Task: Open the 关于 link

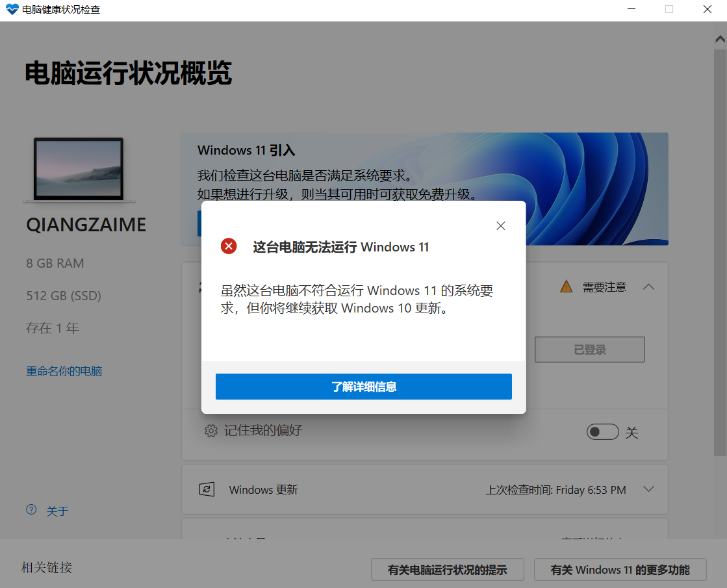Action: pyautogui.click(x=57, y=511)
